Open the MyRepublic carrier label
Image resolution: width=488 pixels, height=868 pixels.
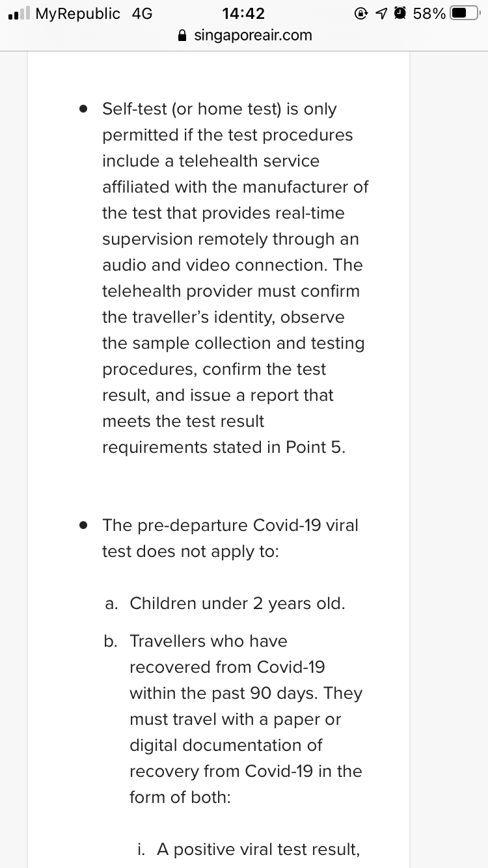[78, 13]
